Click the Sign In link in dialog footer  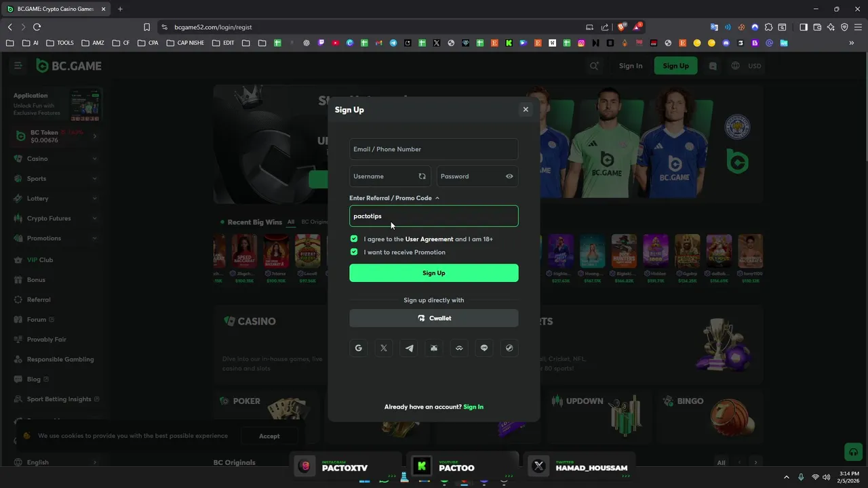473,407
